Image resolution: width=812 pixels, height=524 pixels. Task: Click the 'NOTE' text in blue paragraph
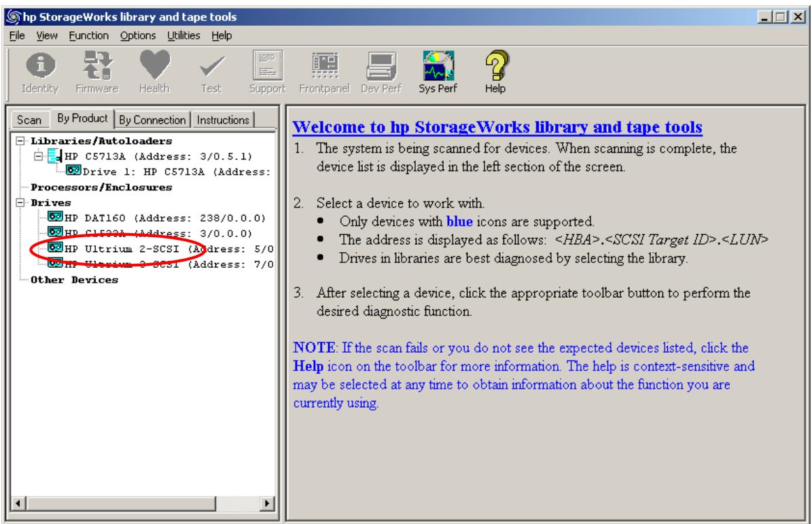tap(315, 347)
